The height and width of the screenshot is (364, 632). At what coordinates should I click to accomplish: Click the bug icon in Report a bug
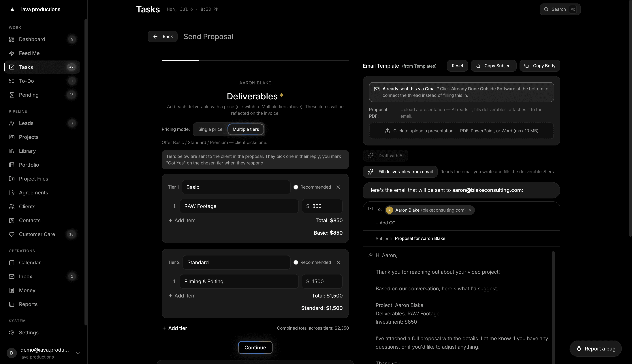pos(579,348)
